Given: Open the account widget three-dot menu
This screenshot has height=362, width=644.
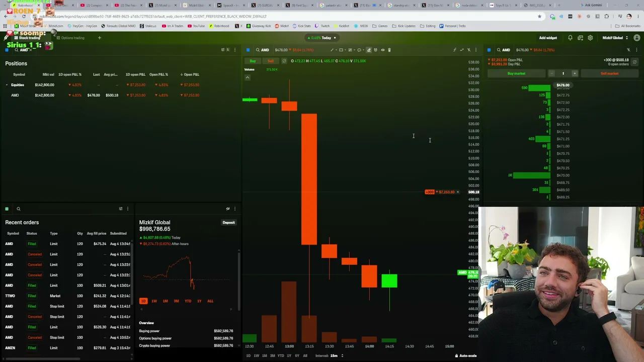Looking at the screenshot, I should pyautogui.click(x=234, y=209).
